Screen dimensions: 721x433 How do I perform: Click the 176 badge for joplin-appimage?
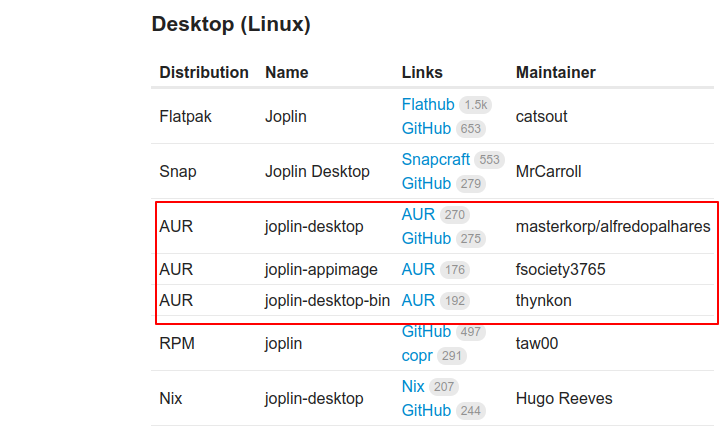454,269
